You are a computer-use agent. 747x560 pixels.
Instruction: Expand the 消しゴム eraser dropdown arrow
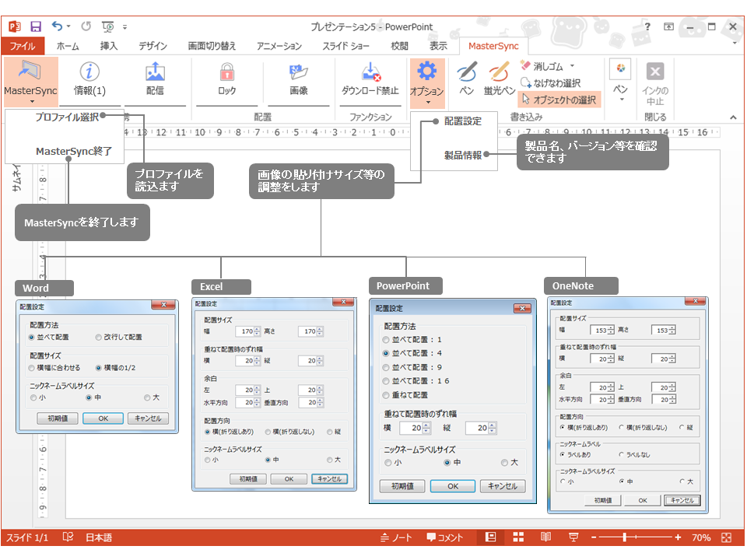[x=573, y=67]
